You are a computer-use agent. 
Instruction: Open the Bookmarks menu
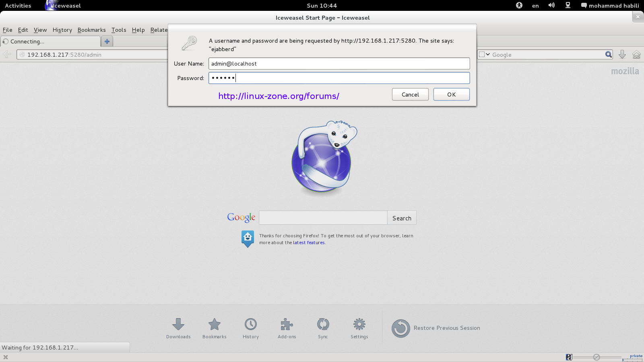(91, 30)
